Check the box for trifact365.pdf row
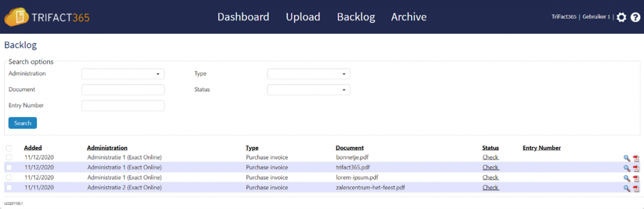 [x=9, y=168]
